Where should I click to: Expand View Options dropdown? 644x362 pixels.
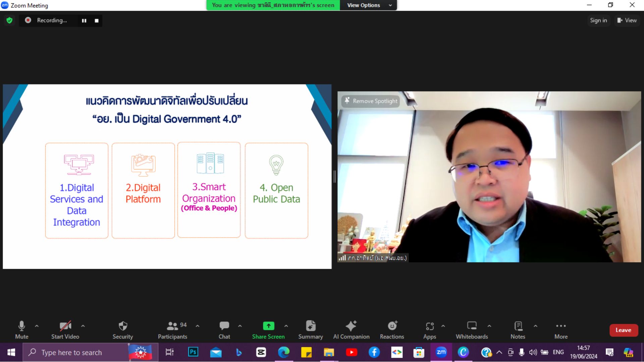click(368, 5)
